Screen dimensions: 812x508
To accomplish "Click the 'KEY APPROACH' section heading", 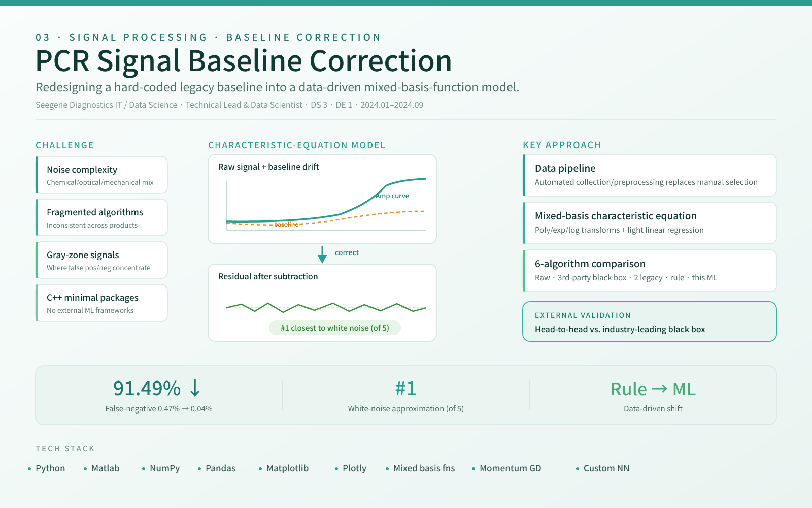I will 562,145.
